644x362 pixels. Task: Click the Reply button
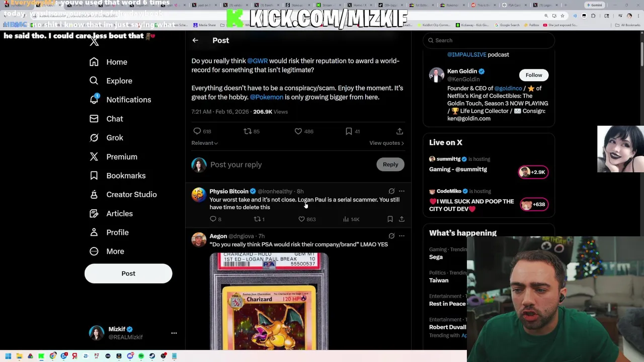coord(390,164)
